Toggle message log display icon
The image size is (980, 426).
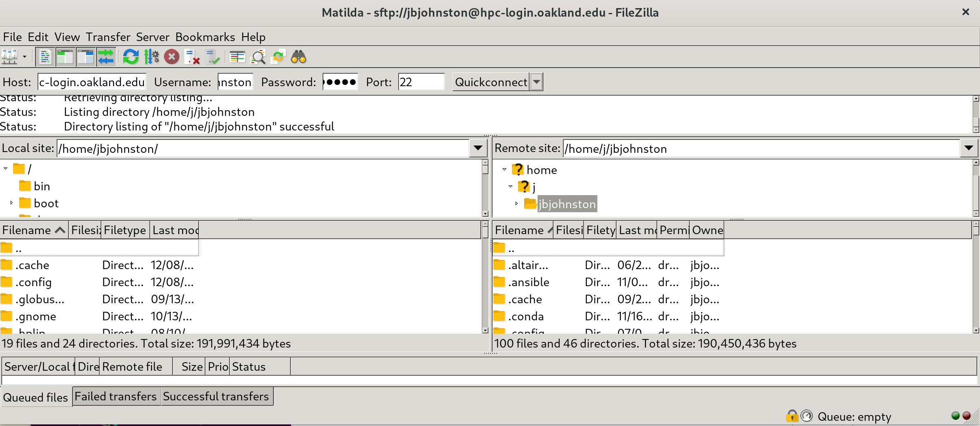45,57
